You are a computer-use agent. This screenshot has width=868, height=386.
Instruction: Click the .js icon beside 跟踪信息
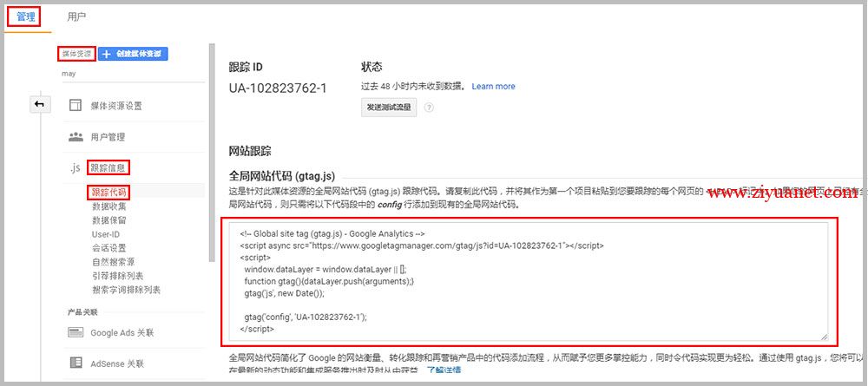76,167
